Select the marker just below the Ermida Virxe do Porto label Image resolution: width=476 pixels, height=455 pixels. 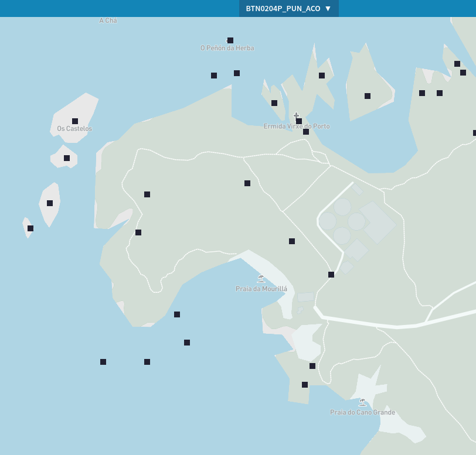point(306,132)
